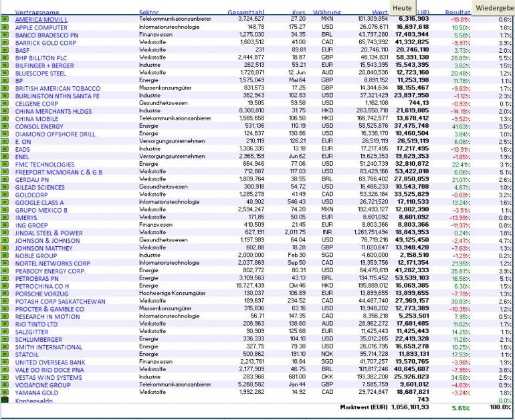Select PEABODY ENERGY CORP. result 35.87%

click(460, 271)
